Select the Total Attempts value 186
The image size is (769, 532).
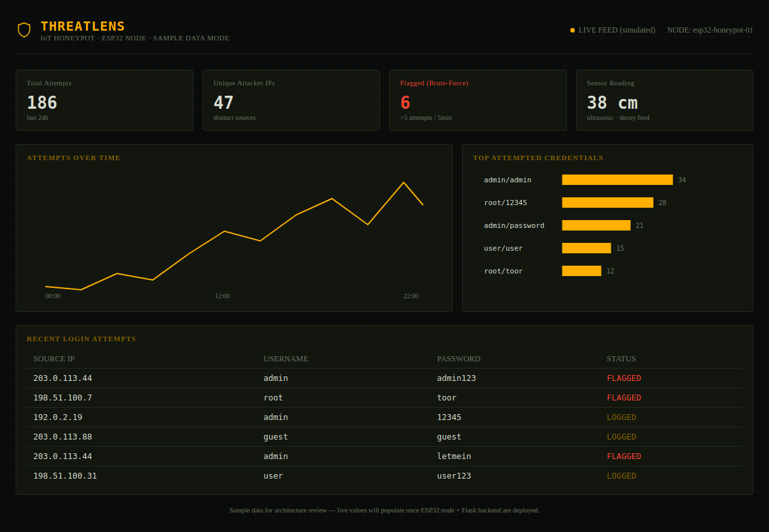tap(42, 102)
